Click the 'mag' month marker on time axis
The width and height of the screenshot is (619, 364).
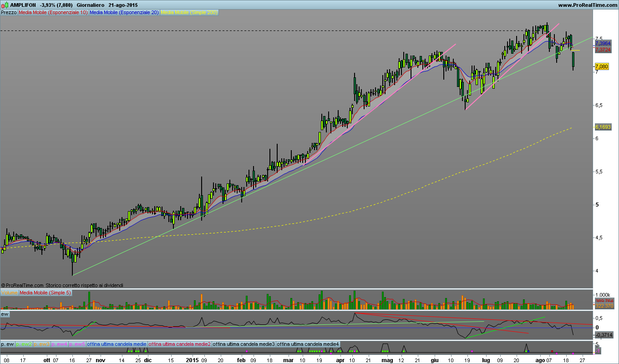click(387, 359)
